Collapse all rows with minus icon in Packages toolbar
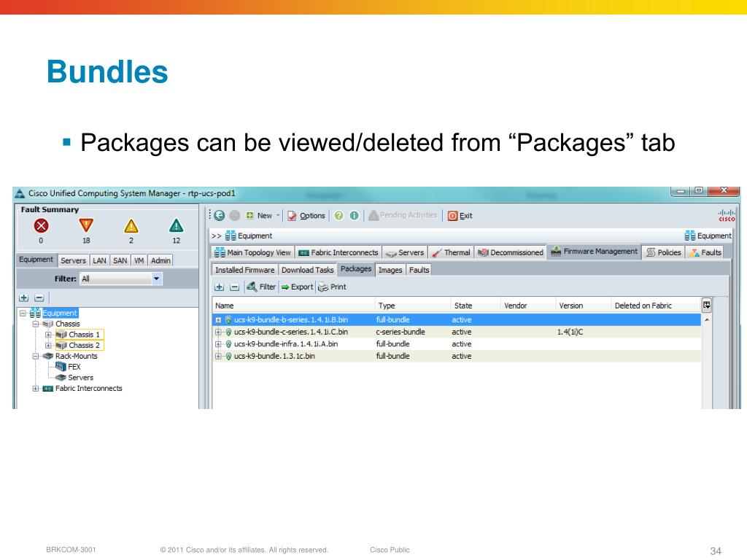This screenshot has height=560, width=747. (x=234, y=287)
